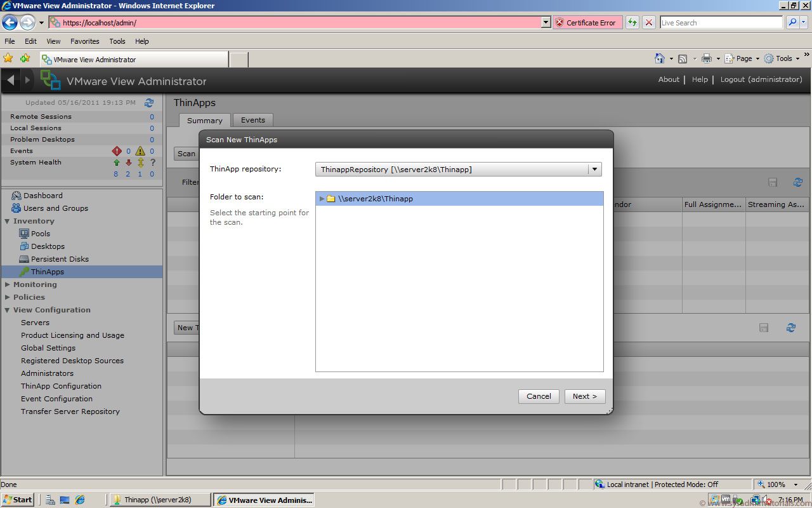Click Logout (administrator)

pyautogui.click(x=761, y=79)
